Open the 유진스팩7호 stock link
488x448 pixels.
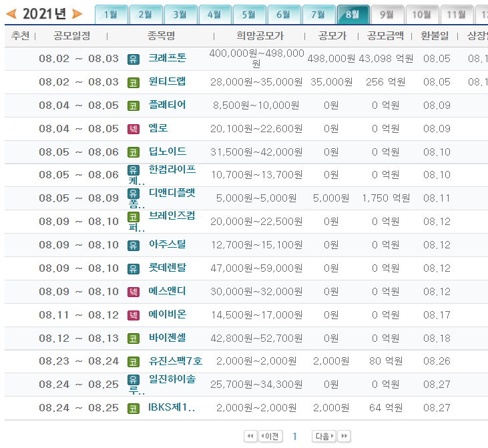(176, 361)
